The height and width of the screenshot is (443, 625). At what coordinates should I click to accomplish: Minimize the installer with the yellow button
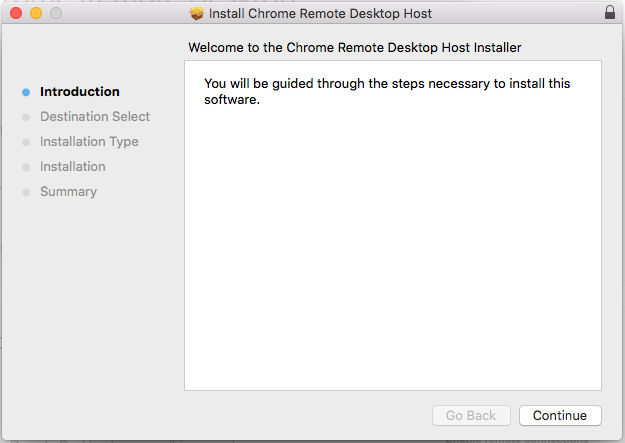point(36,14)
